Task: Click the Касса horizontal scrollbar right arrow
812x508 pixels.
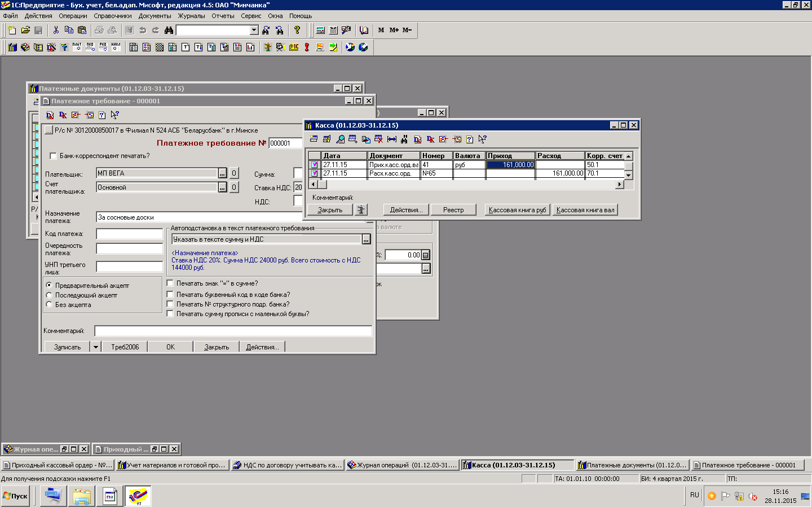Action: (x=619, y=185)
